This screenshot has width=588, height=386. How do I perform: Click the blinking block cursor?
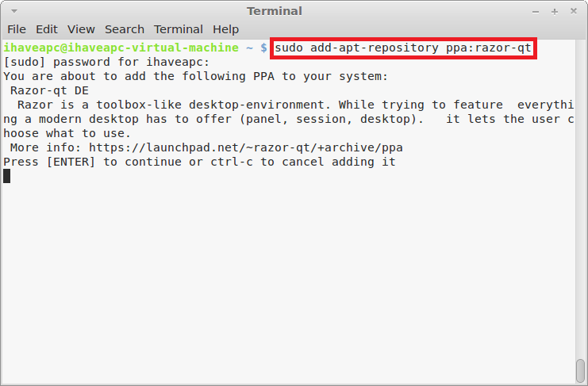coord(7,176)
